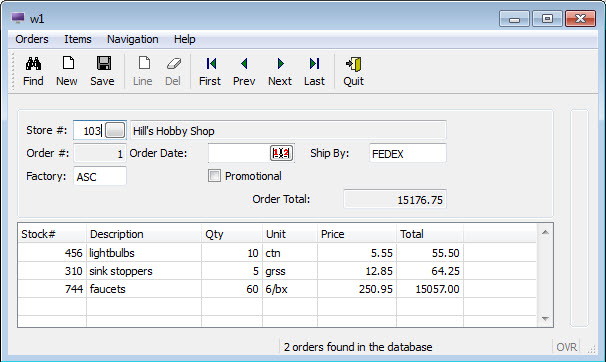Maximize the w1 window
Screen dimensions: 606x362
tap(547, 19)
